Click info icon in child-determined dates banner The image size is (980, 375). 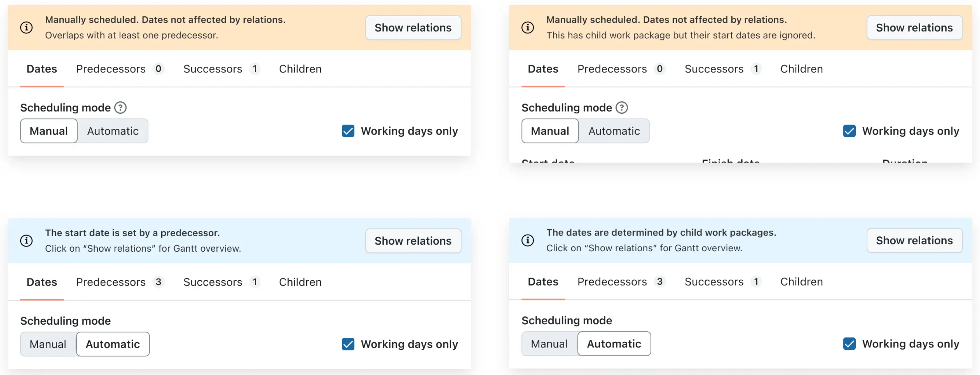coord(528,240)
